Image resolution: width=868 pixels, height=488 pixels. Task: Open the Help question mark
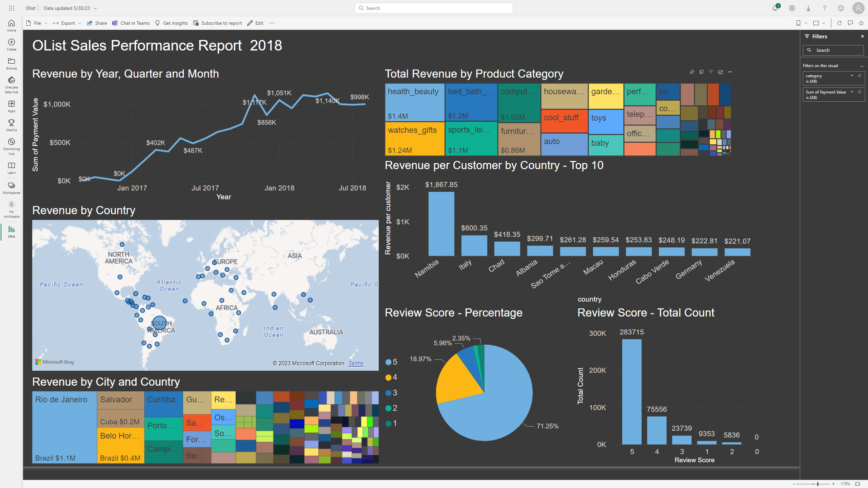[x=825, y=8]
